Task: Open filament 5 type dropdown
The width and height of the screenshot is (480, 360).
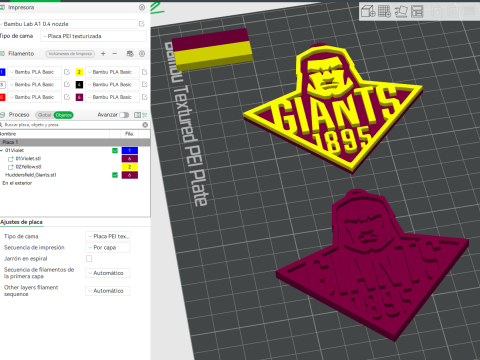Action: click(35, 97)
